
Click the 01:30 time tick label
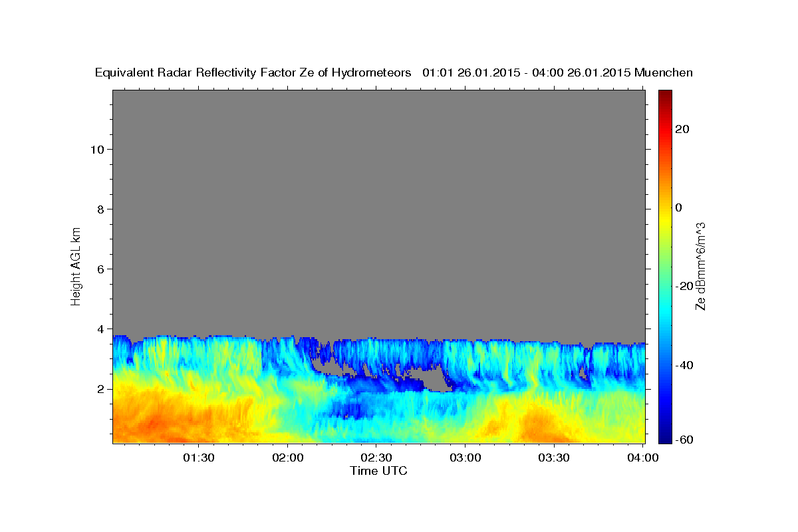tap(199, 458)
